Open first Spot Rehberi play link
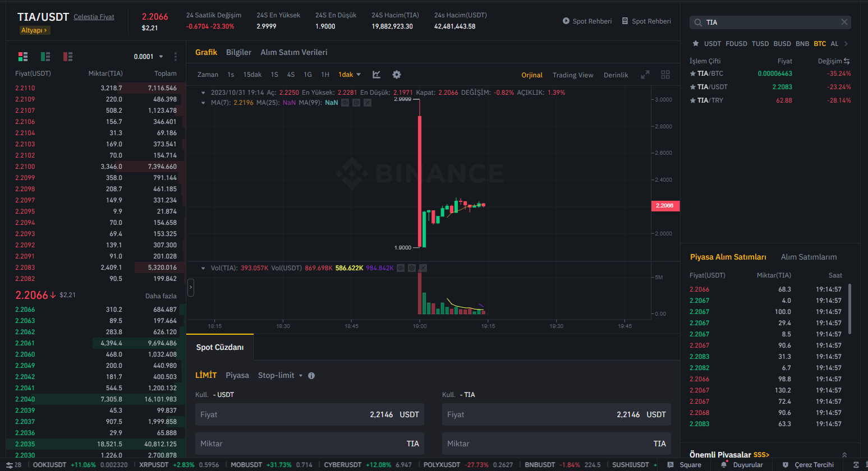 (x=587, y=21)
